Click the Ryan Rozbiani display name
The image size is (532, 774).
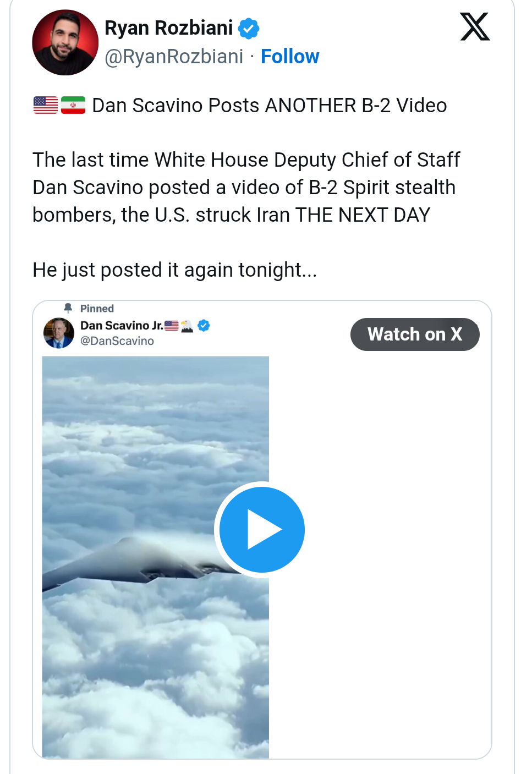coord(169,28)
